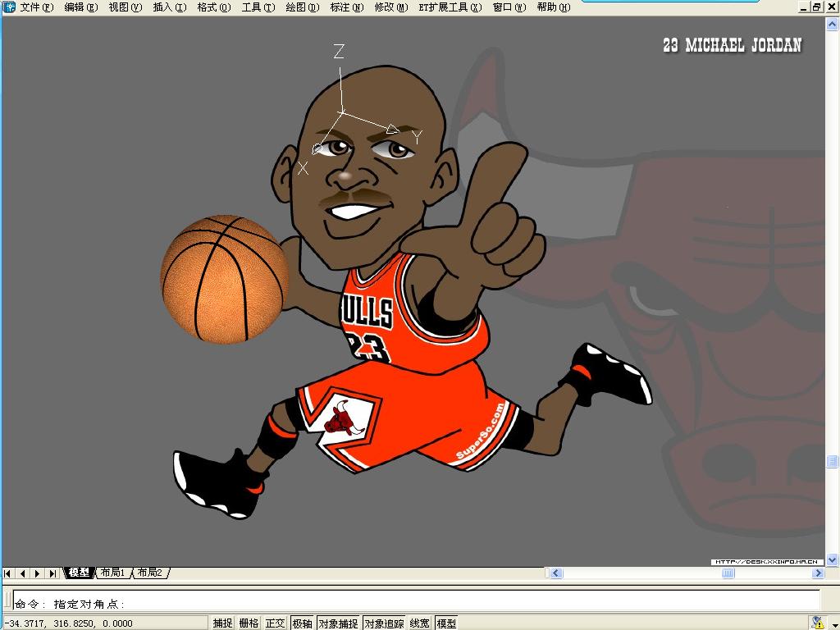Open the 视图(V) menu
The width and height of the screenshot is (840, 630).
point(126,7)
